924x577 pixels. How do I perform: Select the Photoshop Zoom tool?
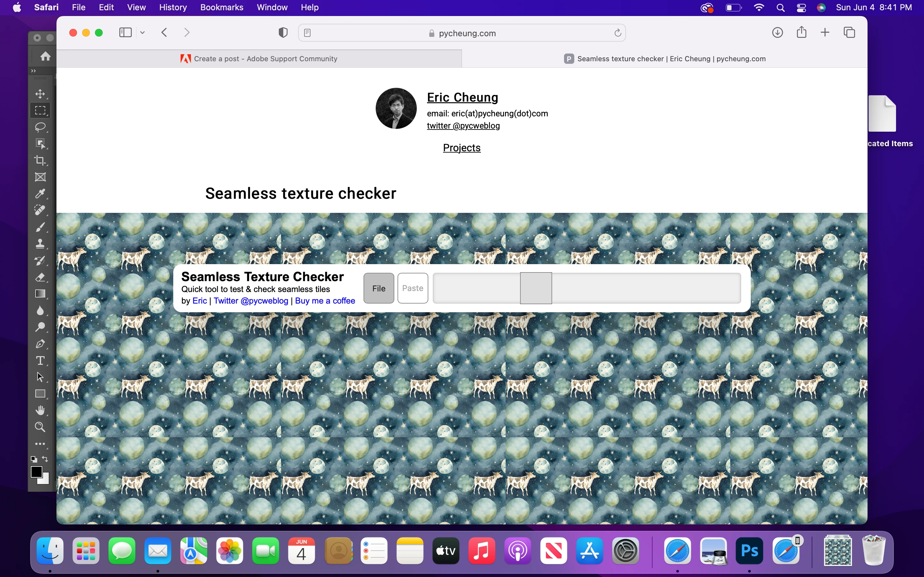[40, 427]
